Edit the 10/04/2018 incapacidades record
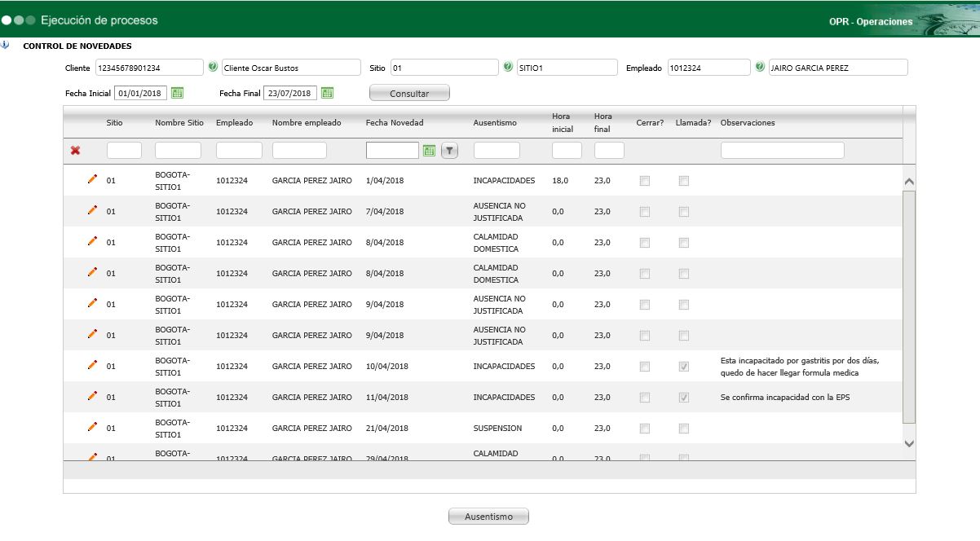The height and width of the screenshot is (541, 980). point(92,365)
